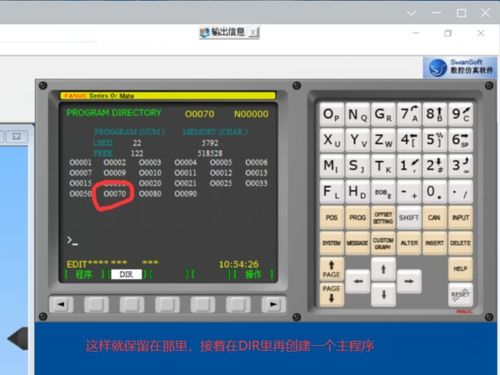Select program O0070 in directory list
This screenshot has width=500, height=375.
click(x=115, y=194)
